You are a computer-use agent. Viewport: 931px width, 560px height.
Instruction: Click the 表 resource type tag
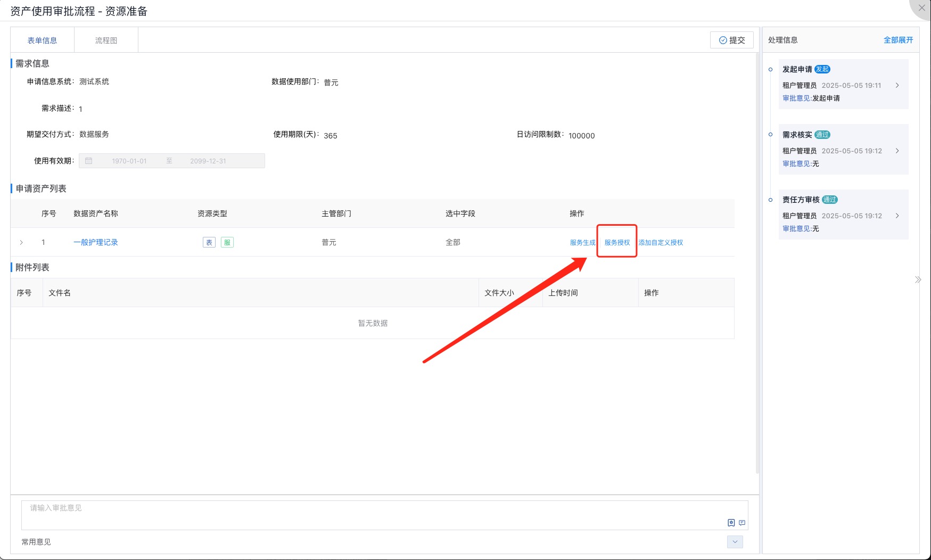[x=209, y=242]
